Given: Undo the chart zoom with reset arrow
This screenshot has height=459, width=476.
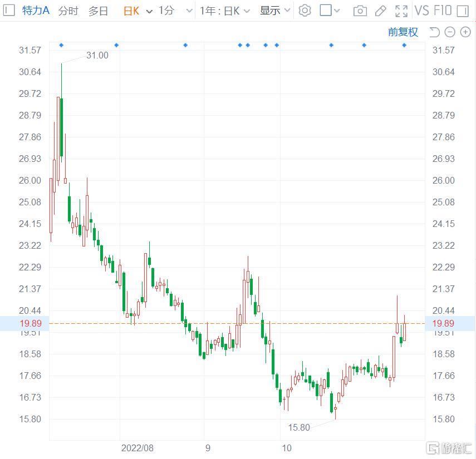Looking at the screenshot, I should [434, 32].
